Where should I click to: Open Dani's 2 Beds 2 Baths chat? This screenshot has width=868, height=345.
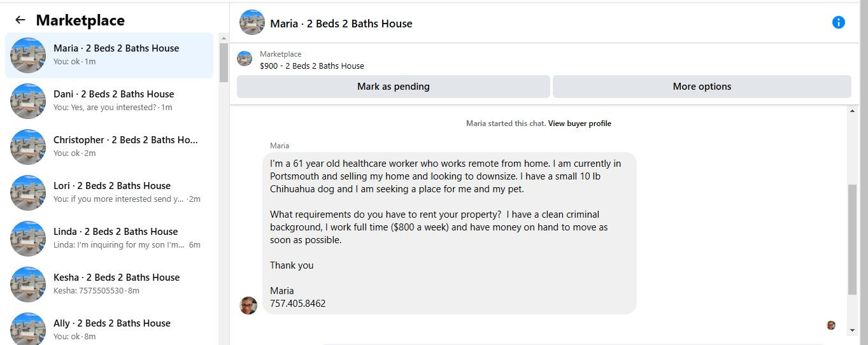(x=110, y=101)
